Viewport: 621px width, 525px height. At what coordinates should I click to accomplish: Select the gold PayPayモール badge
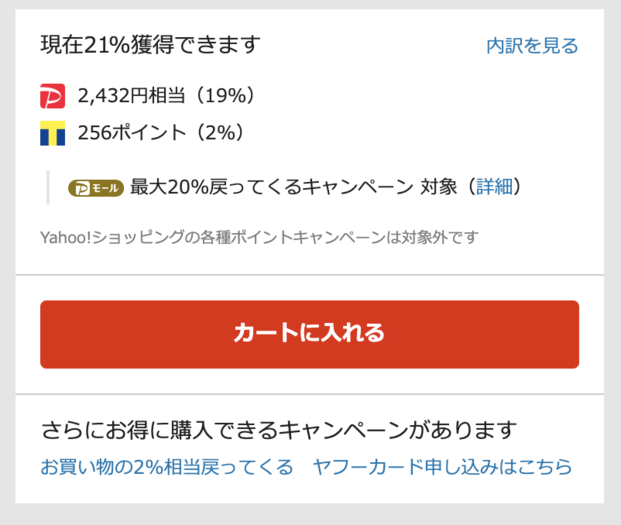pyautogui.click(x=96, y=188)
